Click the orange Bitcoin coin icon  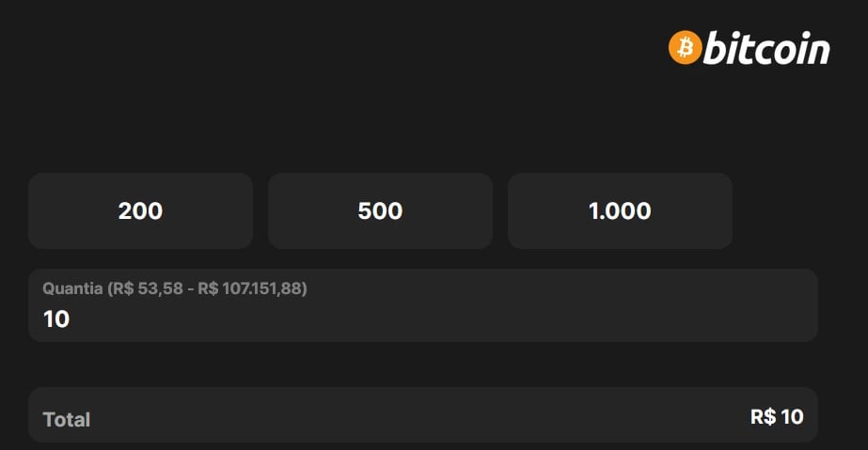pyautogui.click(x=686, y=47)
